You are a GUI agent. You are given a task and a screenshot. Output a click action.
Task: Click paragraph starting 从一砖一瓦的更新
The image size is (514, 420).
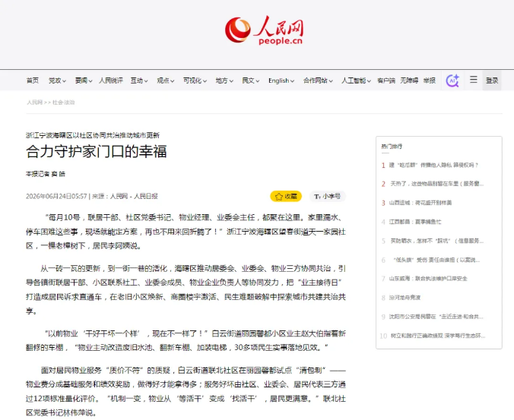(x=186, y=289)
